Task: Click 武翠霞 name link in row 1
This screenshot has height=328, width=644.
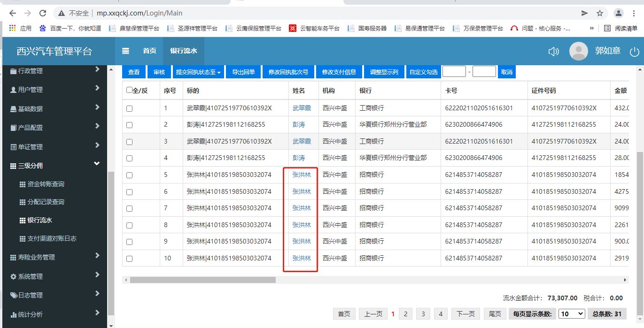Action: tap(302, 108)
